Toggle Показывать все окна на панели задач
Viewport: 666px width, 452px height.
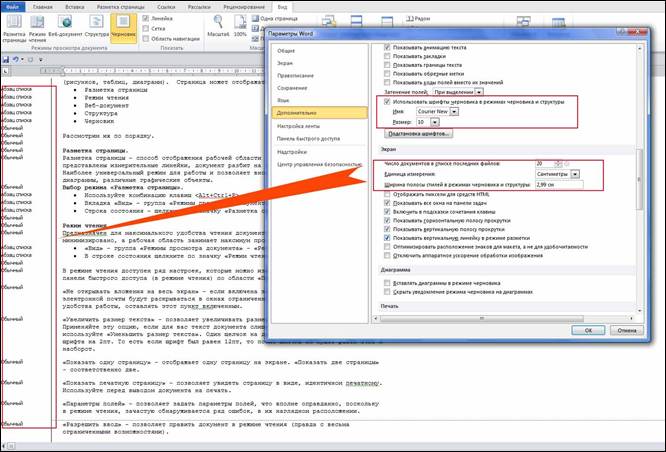[387, 203]
